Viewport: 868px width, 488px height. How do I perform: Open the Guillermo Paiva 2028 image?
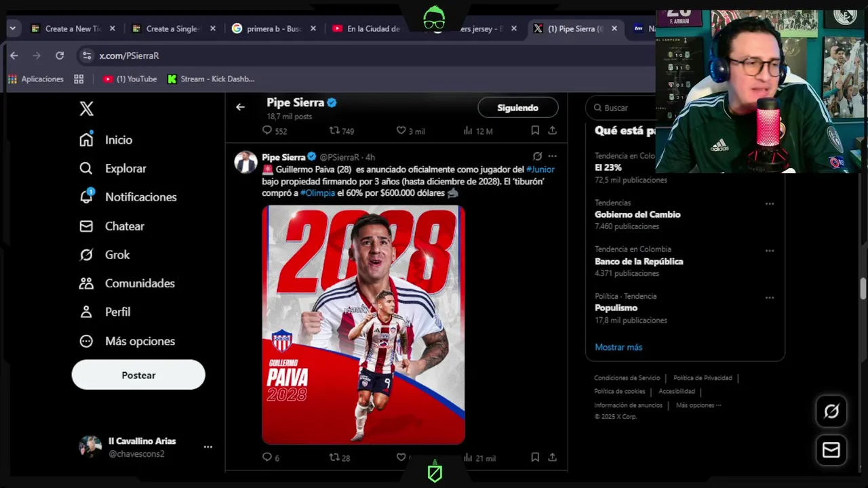click(363, 325)
